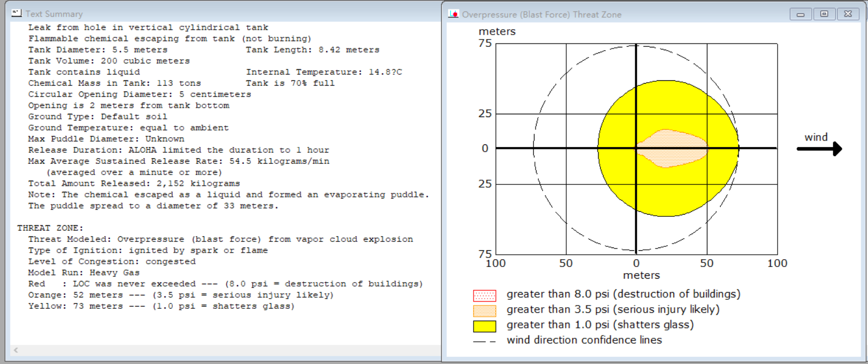
Task: Close the Overpressure Threat Zone window
Action: pos(847,14)
